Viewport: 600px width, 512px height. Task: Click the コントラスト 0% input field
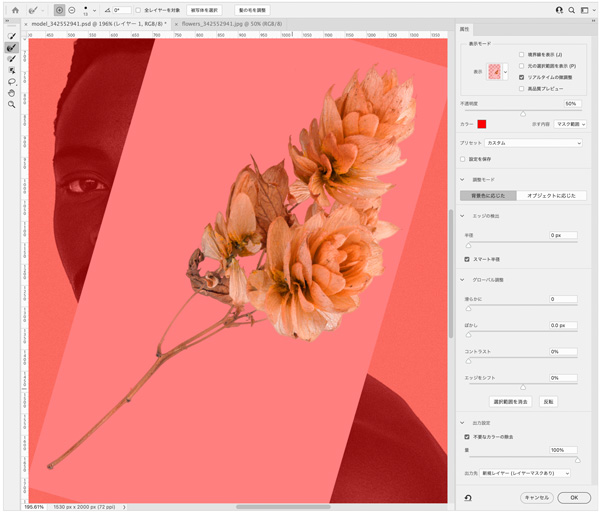click(563, 352)
